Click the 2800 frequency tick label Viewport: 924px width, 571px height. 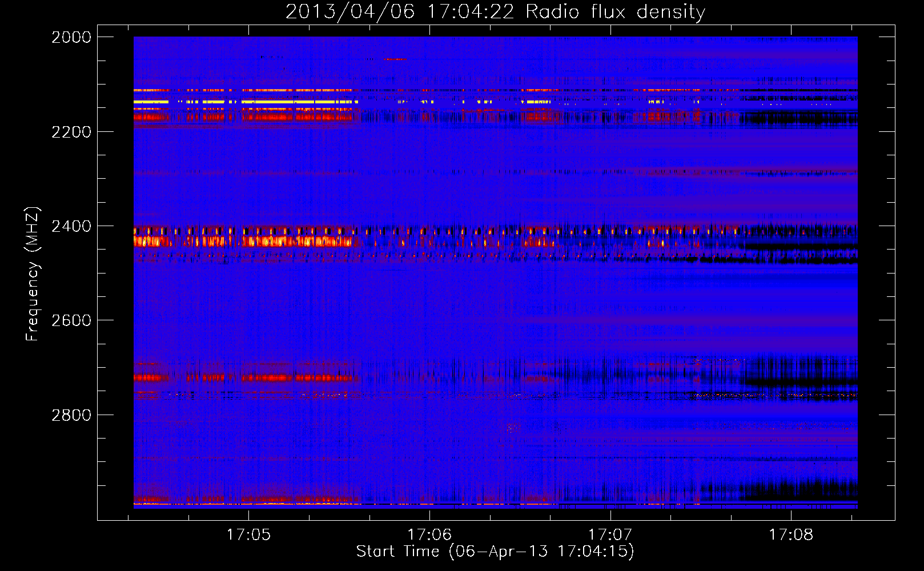coord(71,415)
